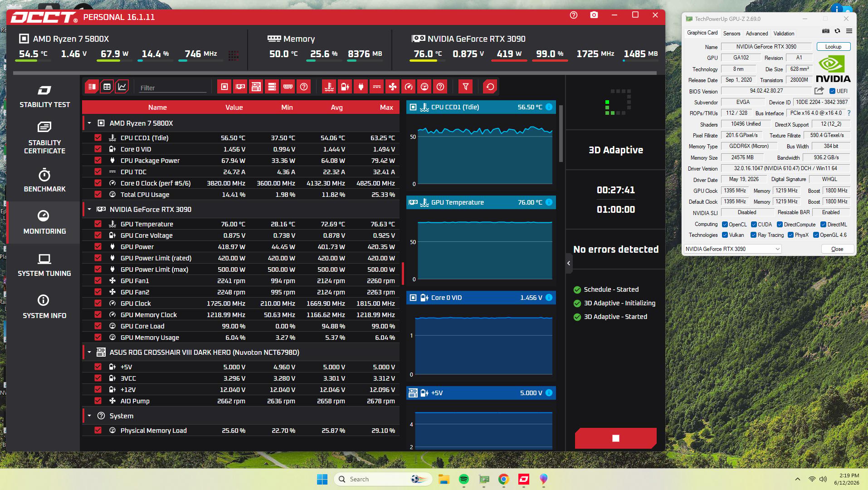The image size is (868, 490).
Task: Toggle voltage sensor type filter
Action: point(345,87)
